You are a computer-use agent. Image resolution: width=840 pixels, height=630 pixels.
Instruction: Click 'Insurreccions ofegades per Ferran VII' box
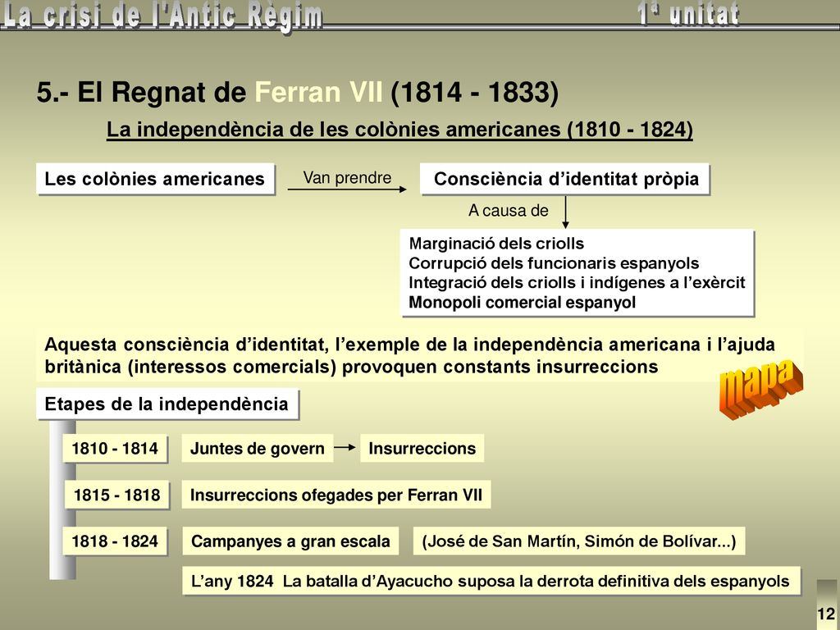[336, 495]
